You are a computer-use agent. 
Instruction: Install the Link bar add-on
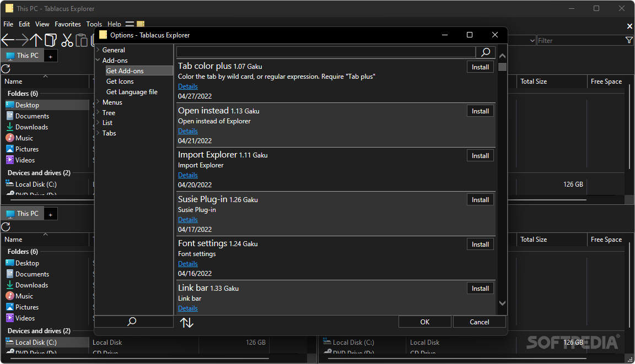point(480,288)
